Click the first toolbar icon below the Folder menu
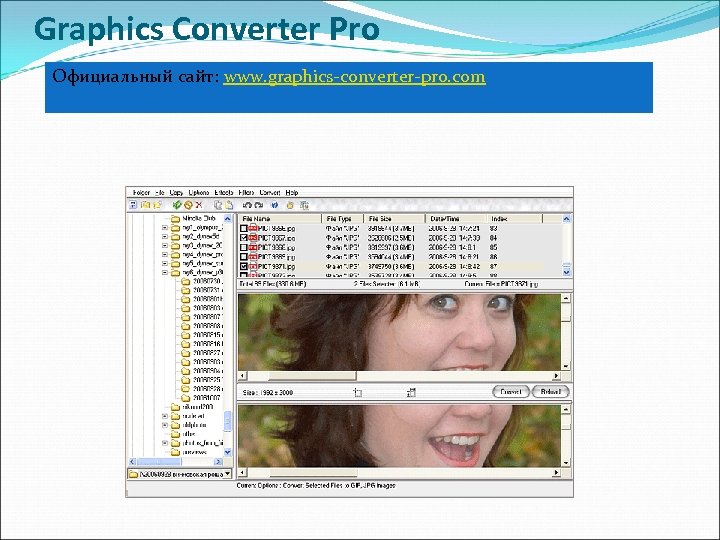This screenshot has height=540, width=720. point(133,205)
